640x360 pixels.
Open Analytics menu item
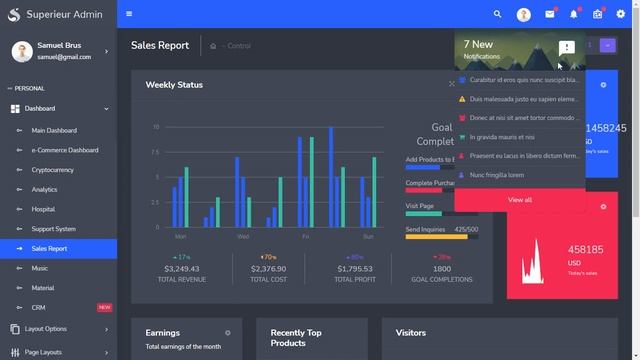pos(58,189)
